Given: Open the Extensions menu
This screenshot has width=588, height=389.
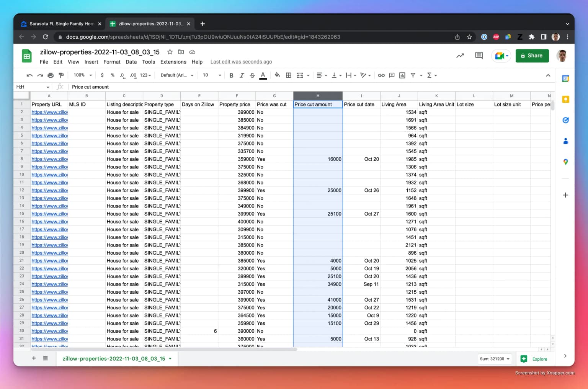Looking at the screenshot, I should [x=173, y=62].
